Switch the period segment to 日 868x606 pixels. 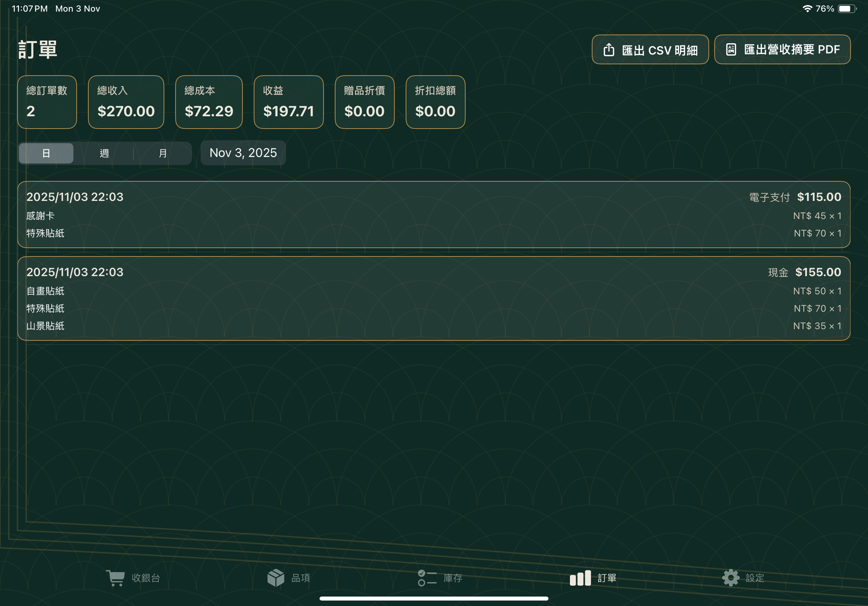click(46, 153)
